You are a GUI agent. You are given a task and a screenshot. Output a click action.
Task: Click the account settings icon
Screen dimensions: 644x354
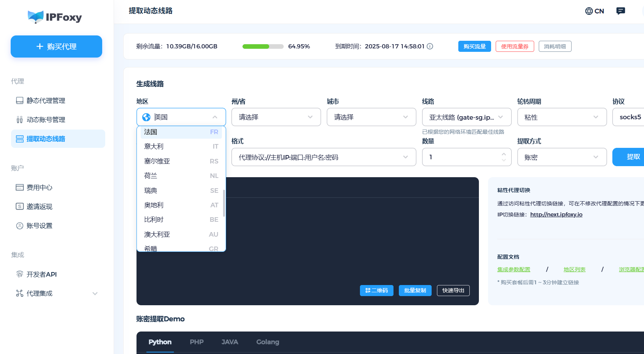[x=19, y=226]
